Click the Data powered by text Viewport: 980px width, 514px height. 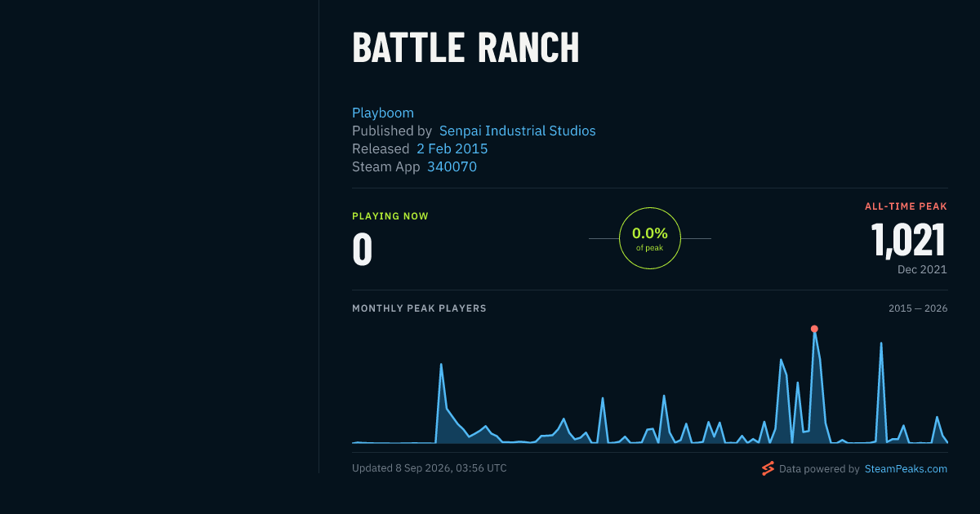[x=819, y=469]
